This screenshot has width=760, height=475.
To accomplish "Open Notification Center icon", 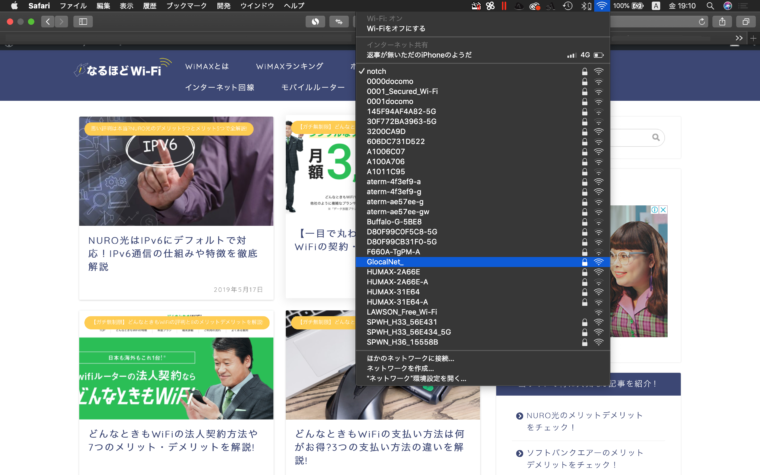I will tap(744, 6).
